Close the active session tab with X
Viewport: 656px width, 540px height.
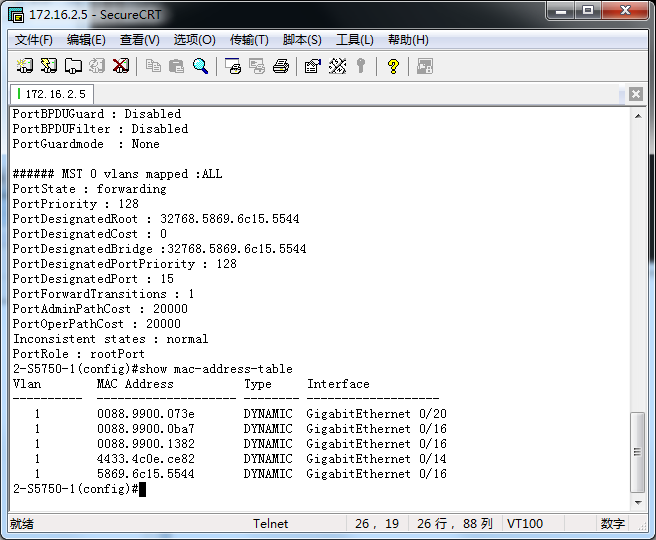coord(636,94)
